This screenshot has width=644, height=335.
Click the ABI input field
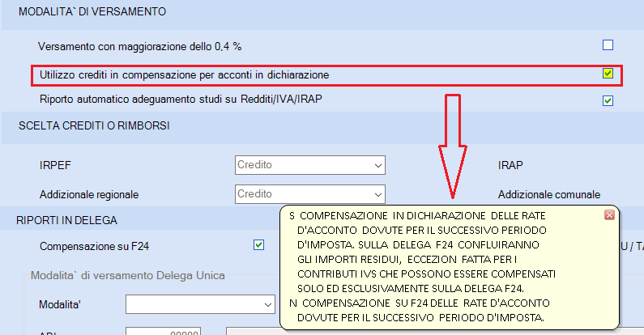(163, 331)
